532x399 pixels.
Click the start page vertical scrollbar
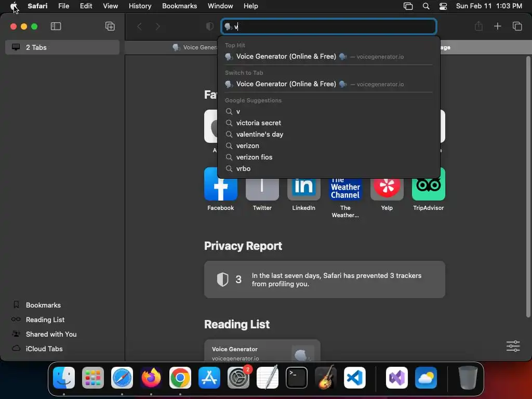tap(528, 187)
